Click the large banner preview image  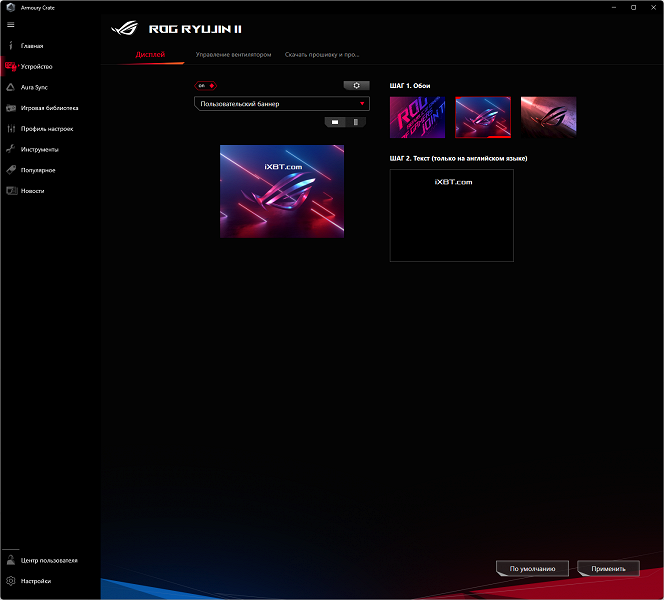point(282,191)
